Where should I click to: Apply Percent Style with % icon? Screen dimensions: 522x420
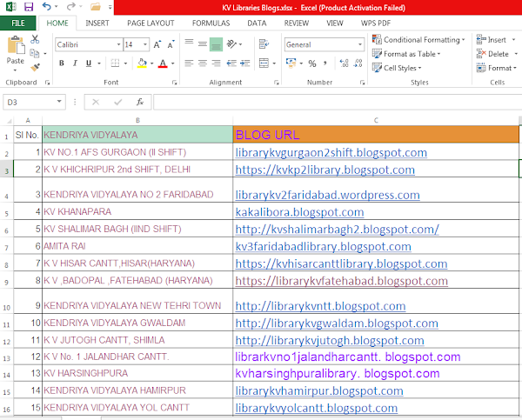click(x=312, y=63)
